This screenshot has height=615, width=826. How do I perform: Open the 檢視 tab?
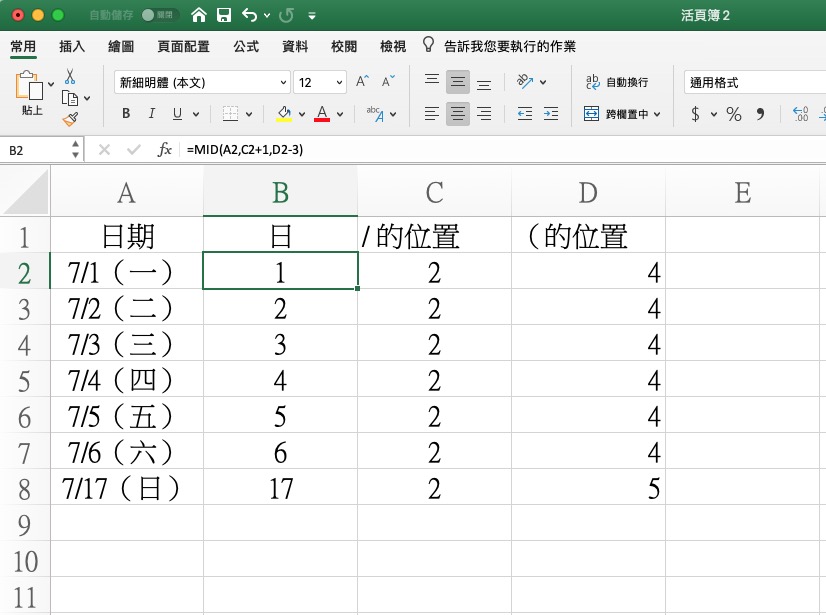393,46
